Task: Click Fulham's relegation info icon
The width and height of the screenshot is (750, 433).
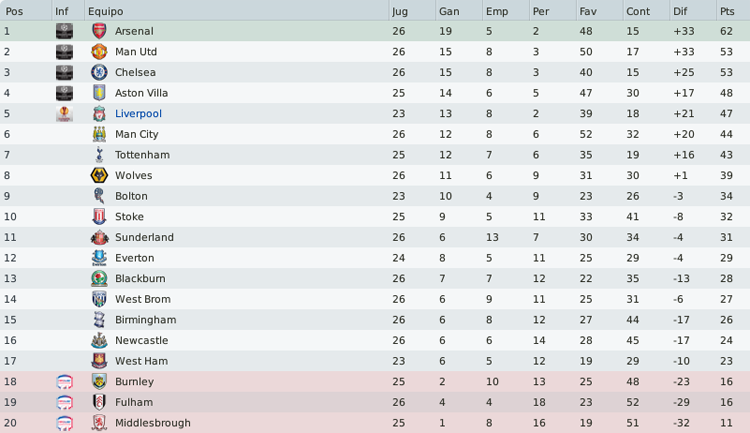Action: [64, 402]
